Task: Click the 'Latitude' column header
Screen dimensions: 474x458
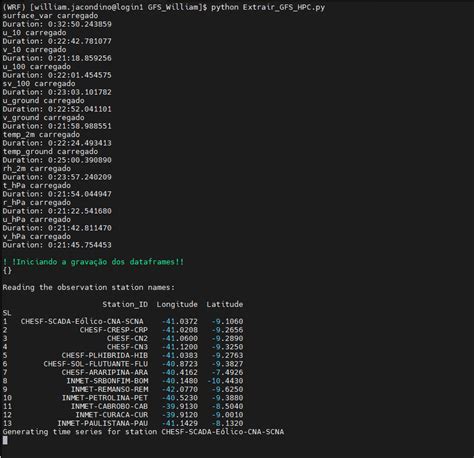Action: pyautogui.click(x=225, y=305)
